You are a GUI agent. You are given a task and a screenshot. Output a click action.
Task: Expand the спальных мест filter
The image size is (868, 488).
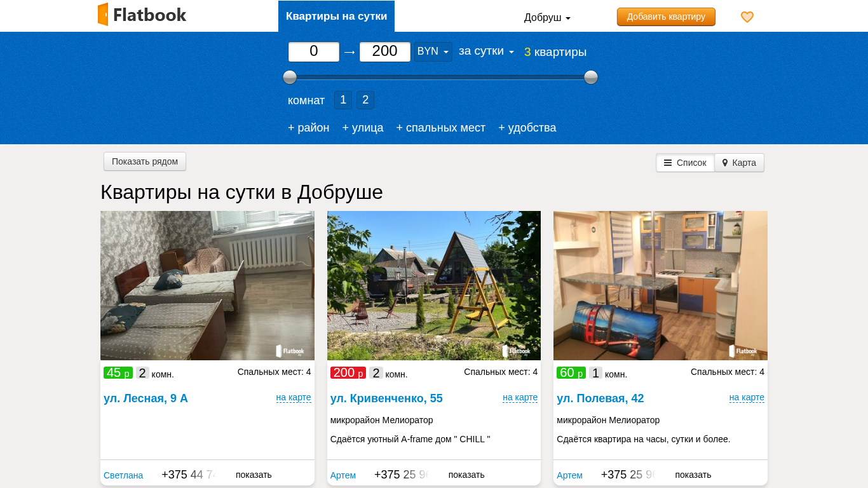tap(440, 128)
